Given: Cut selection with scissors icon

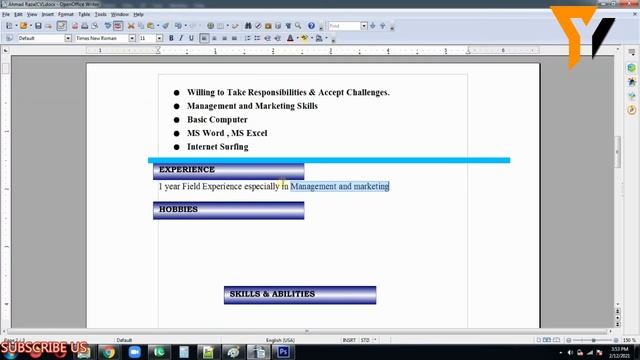Looking at the screenshot, I should (x=131, y=26).
